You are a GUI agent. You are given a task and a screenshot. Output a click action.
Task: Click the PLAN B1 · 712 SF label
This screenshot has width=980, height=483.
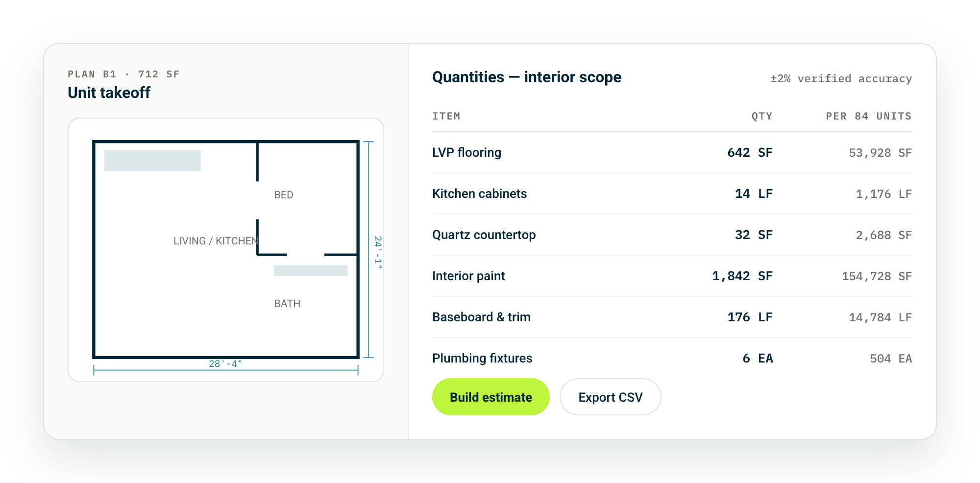pos(123,74)
